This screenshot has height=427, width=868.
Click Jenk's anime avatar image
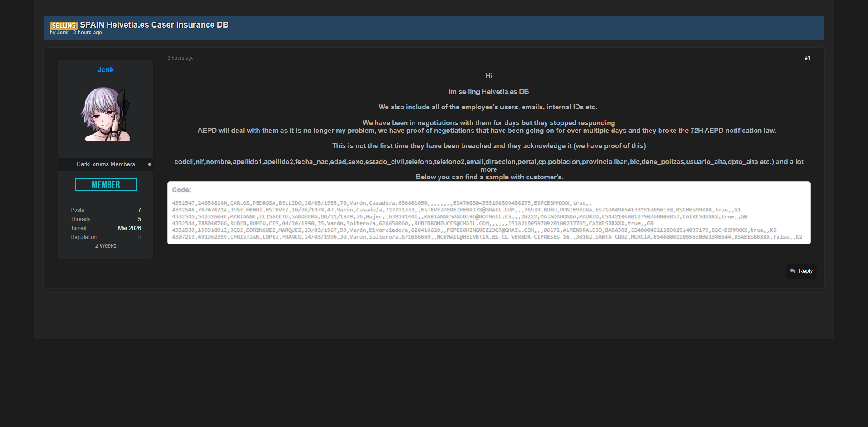(105, 114)
